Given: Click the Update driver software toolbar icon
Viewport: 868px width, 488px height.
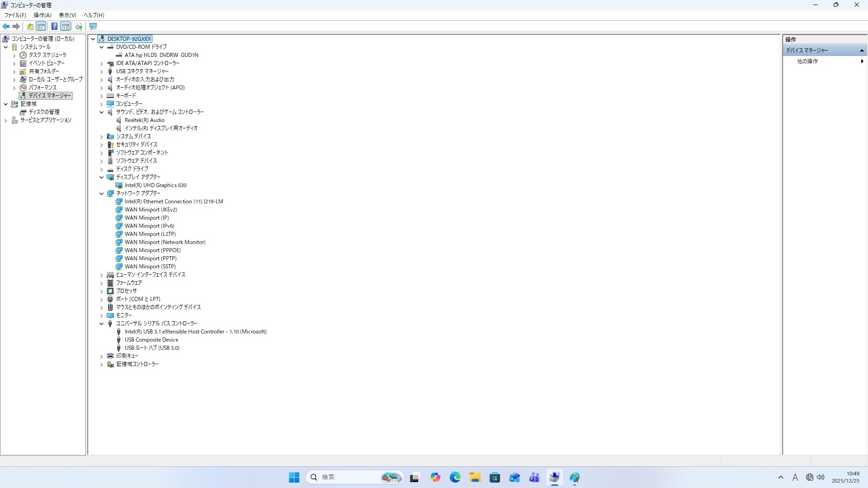Looking at the screenshot, I should tap(79, 26).
